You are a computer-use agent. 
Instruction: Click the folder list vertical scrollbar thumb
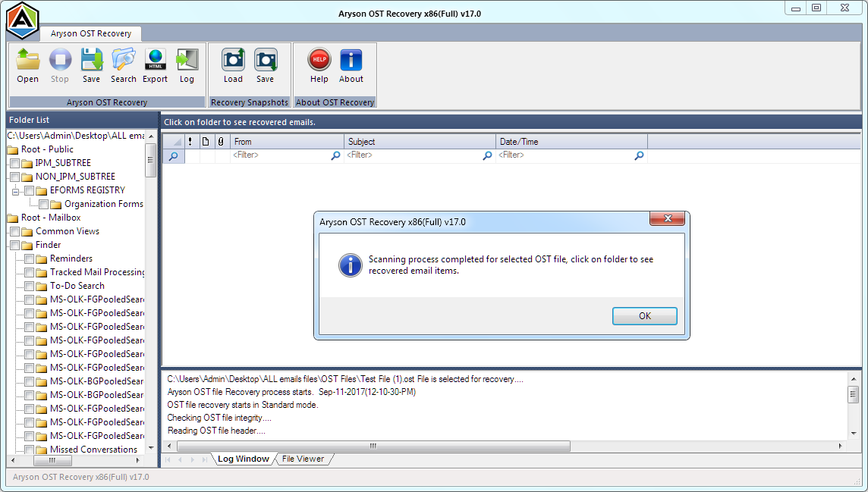tap(150, 160)
